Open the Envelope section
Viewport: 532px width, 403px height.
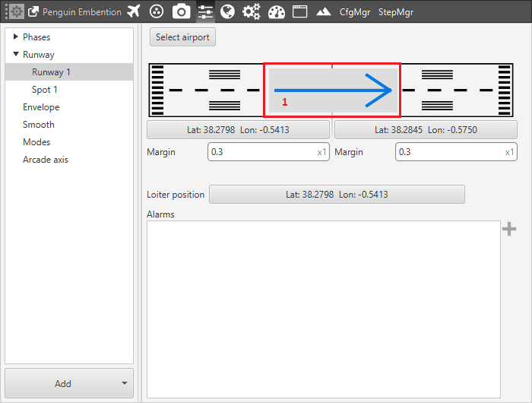pos(41,107)
